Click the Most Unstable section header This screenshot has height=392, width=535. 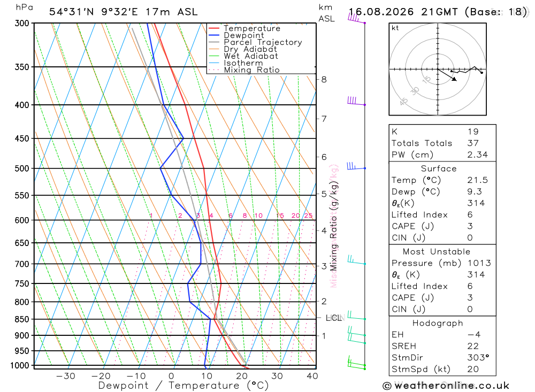[437, 252]
